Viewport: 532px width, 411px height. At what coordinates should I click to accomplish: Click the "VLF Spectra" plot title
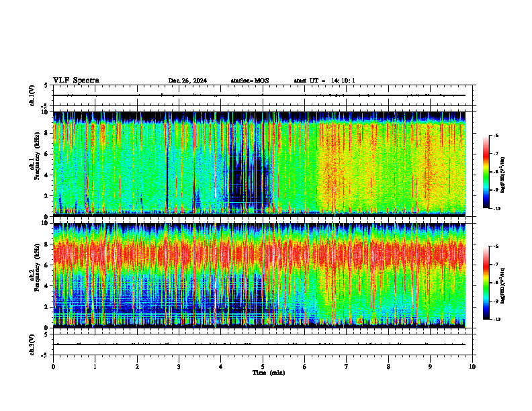pyautogui.click(x=76, y=81)
